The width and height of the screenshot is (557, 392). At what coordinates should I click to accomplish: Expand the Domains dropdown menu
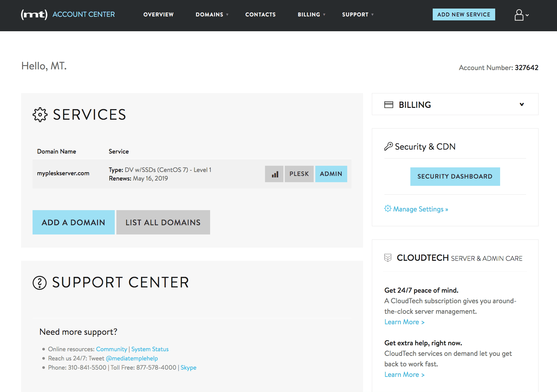coord(212,14)
